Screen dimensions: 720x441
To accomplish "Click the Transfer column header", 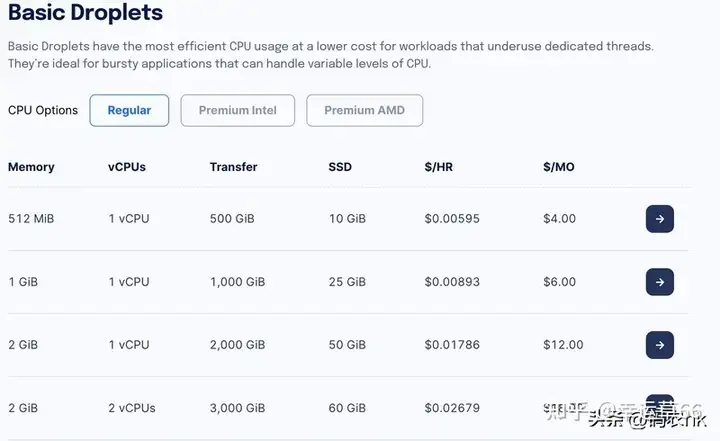I will tap(233, 167).
